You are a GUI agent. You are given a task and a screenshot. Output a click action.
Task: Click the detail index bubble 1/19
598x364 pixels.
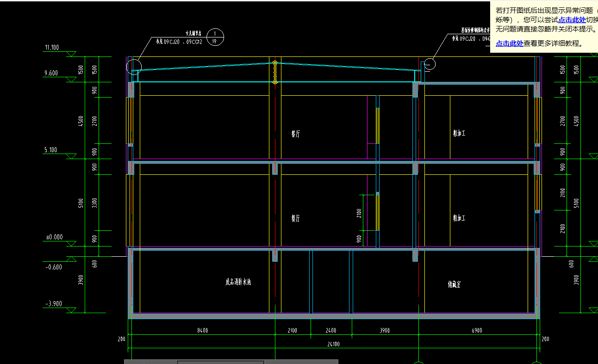215,37
